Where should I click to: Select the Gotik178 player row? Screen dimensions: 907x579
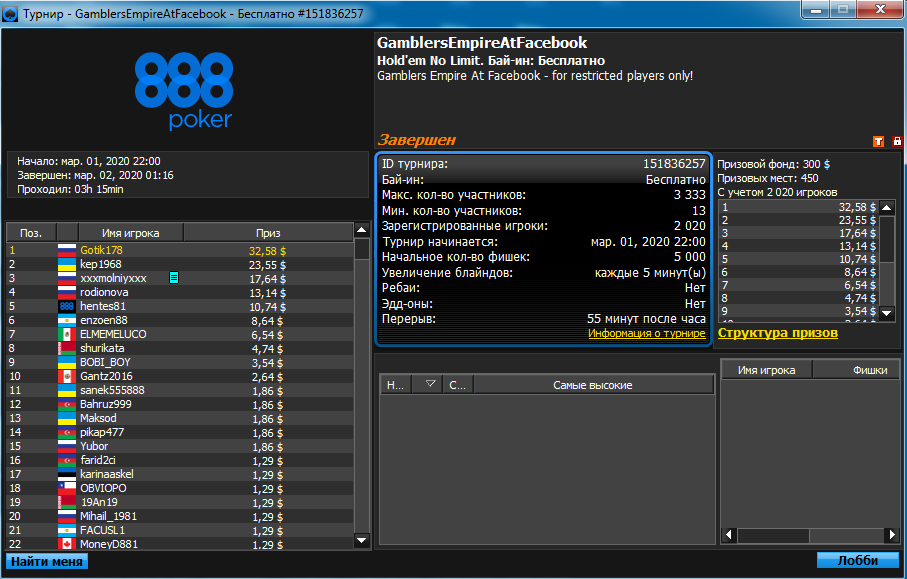coord(180,250)
